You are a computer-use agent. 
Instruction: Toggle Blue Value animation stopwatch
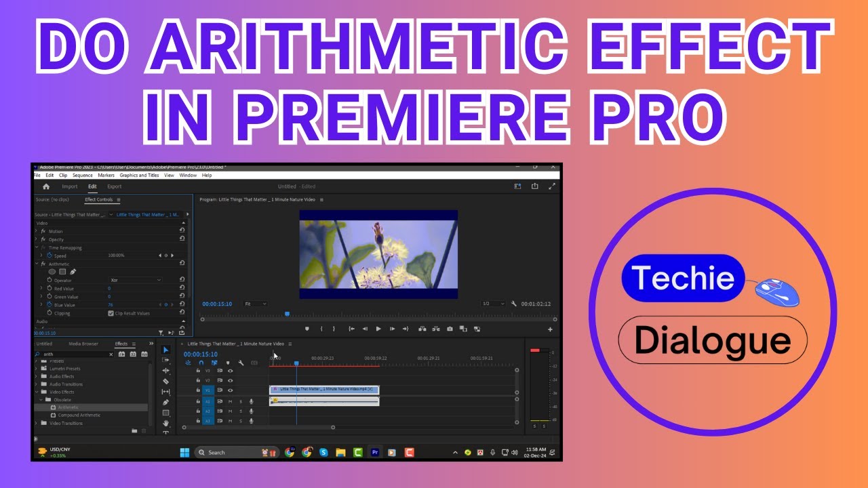[x=49, y=305]
